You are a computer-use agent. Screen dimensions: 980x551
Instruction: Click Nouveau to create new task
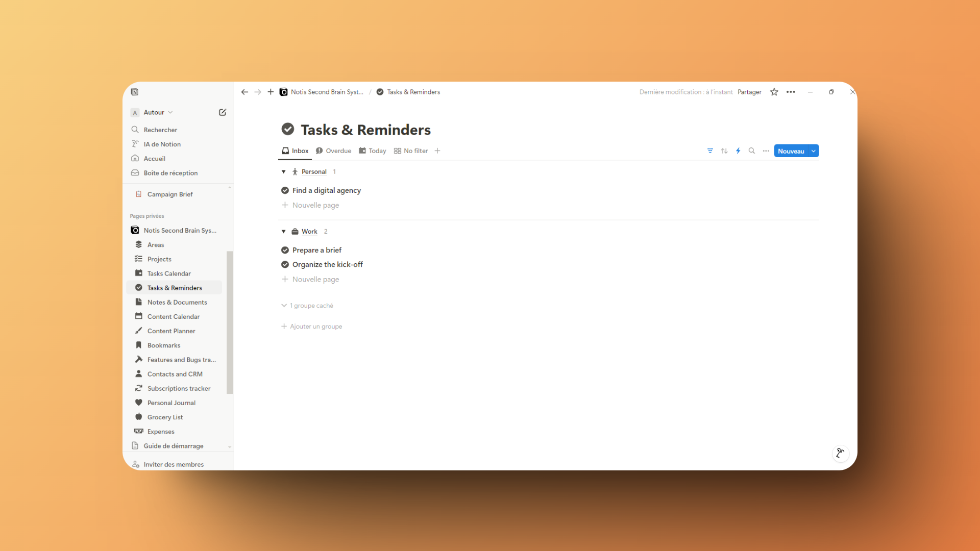tap(791, 151)
